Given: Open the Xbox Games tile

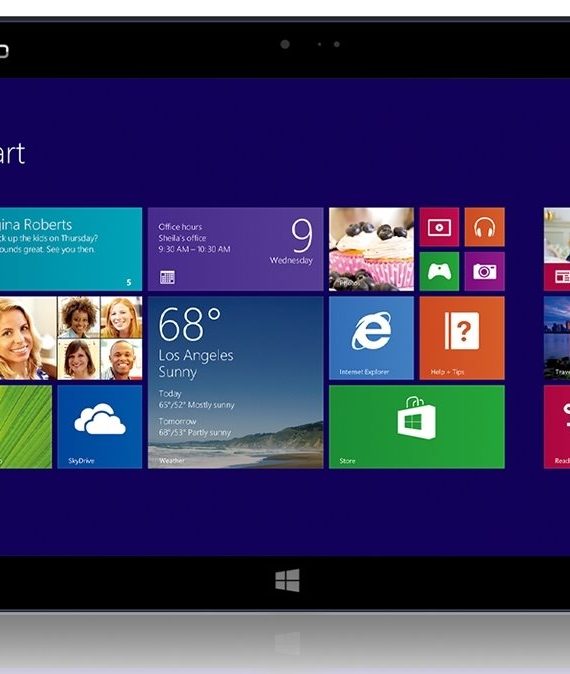Looking at the screenshot, I should [439, 271].
